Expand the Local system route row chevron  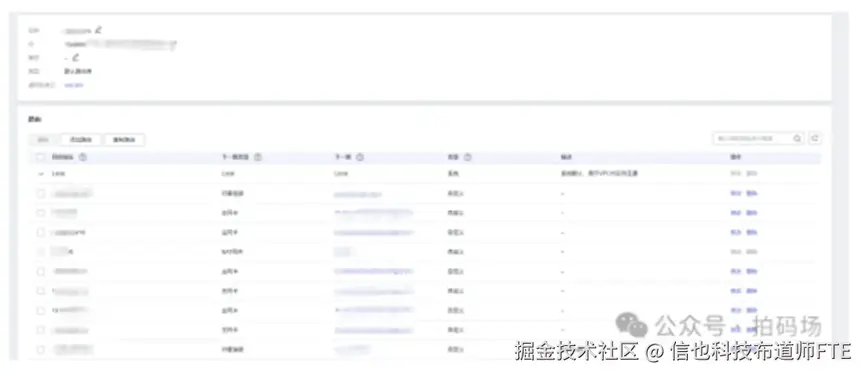pos(41,174)
